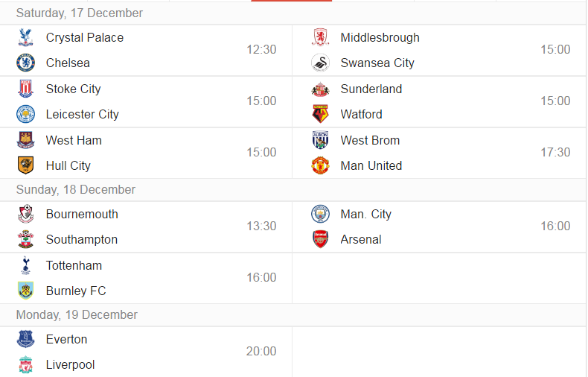This screenshot has height=377, width=588.
Task: Select the Stoke City crest icon
Action: [x=25, y=89]
